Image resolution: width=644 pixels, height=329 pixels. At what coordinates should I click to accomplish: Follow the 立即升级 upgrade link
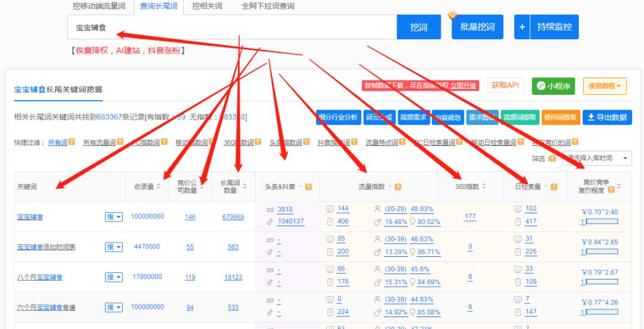463,86
